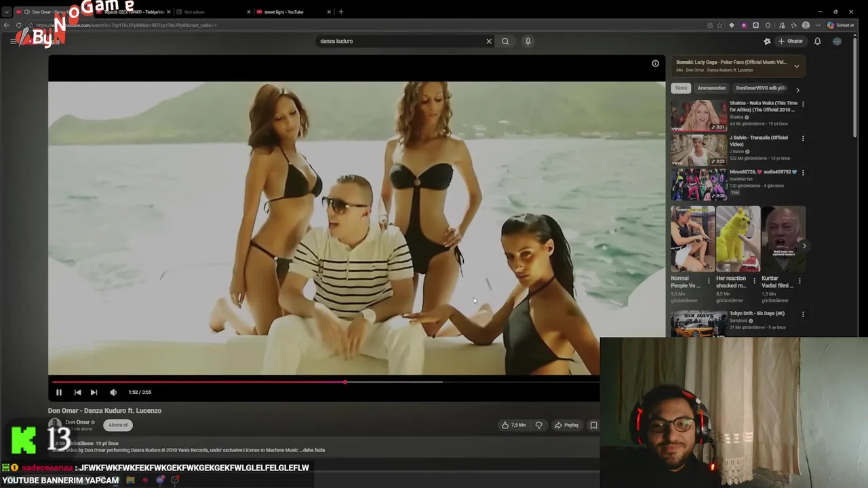Collapse the Sonraki Lady Gaga mix panel

pyautogui.click(x=796, y=66)
